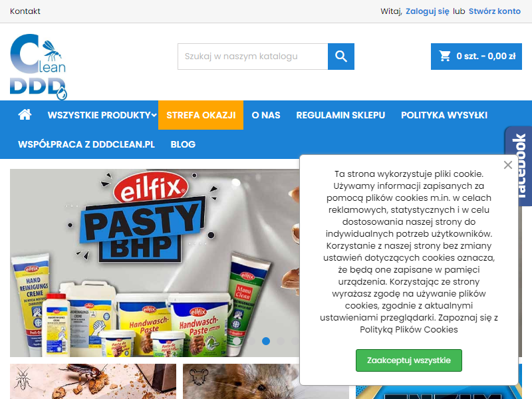Screen dimensions: 532x399
Task: Open the Blog menu item
Action: tap(183, 144)
